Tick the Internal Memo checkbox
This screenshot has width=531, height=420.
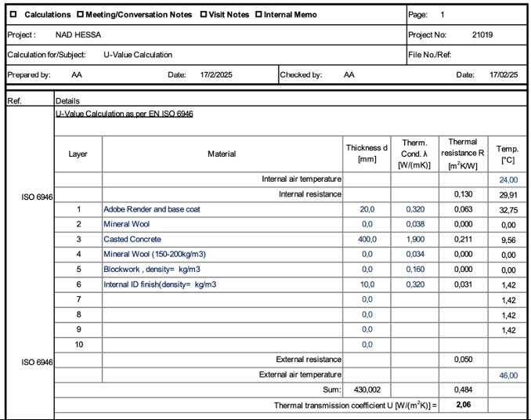click(x=258, y=14)
